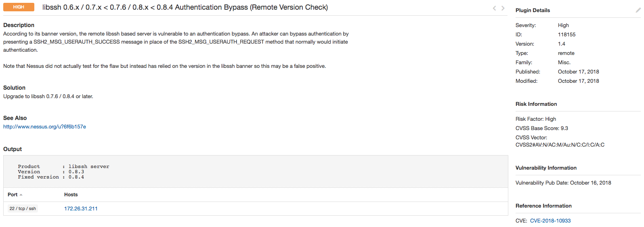Image resolution: width=644 pixels, height=227 pixels.
Task: Go to the previous plugin using left chevron
Action: tap(494, 8)
